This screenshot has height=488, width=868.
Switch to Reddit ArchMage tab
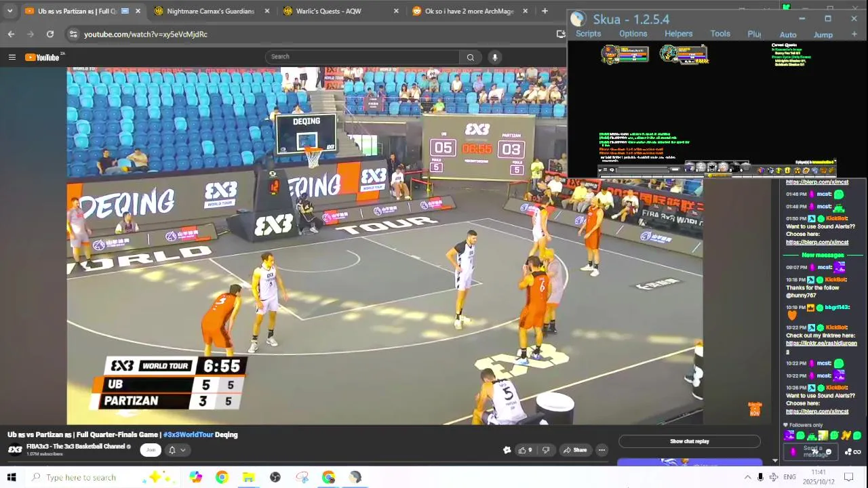(x=469, y=11)
